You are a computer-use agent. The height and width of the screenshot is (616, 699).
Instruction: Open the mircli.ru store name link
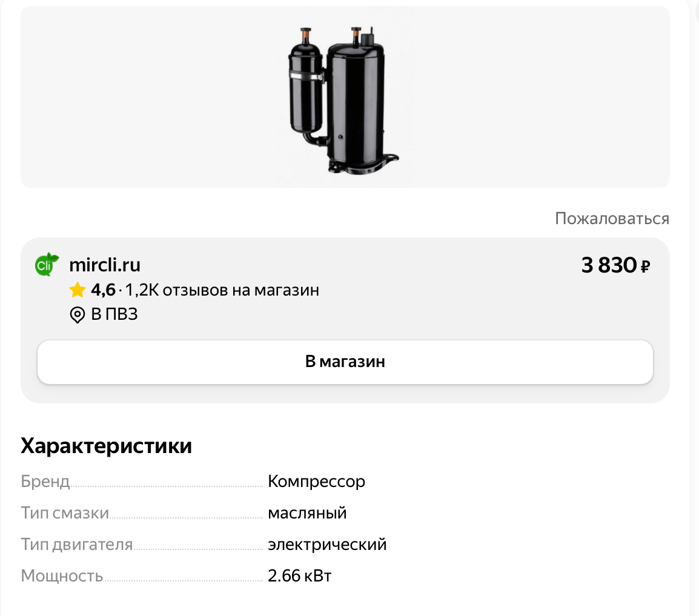click(x=105, y=265)
